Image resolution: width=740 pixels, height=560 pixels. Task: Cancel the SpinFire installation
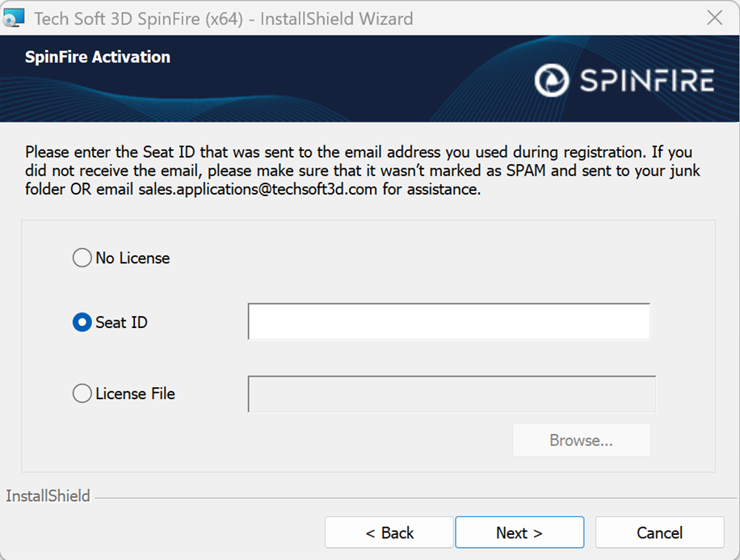coord(659,533)
